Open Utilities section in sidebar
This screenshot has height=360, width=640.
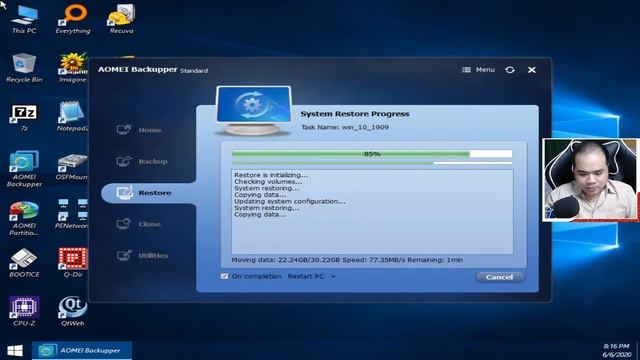[142, 255]
